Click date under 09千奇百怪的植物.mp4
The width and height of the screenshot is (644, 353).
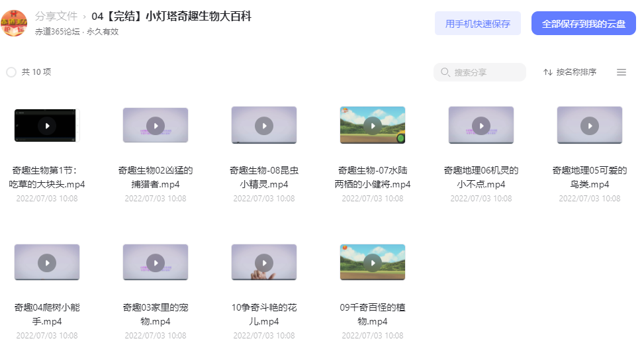point(373,336)
